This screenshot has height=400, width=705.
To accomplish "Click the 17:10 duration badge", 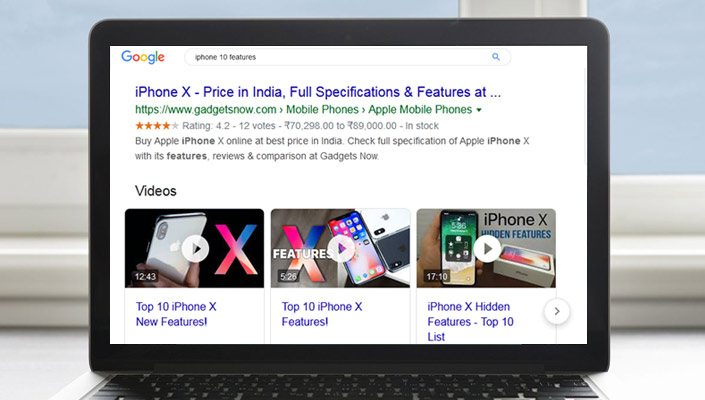I will point(437,276).
